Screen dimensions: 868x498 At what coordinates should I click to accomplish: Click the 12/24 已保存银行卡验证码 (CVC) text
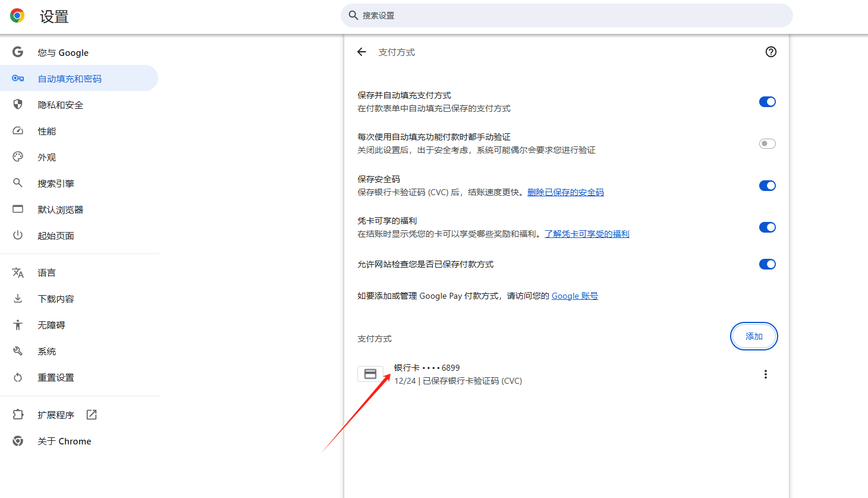458,381
